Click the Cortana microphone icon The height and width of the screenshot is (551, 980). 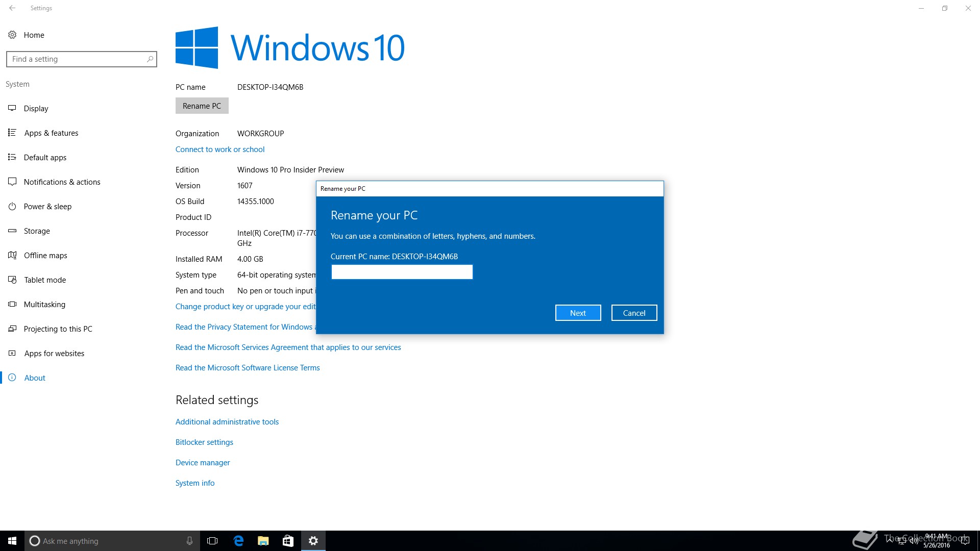pyautogui.click(x=189, y=541)
